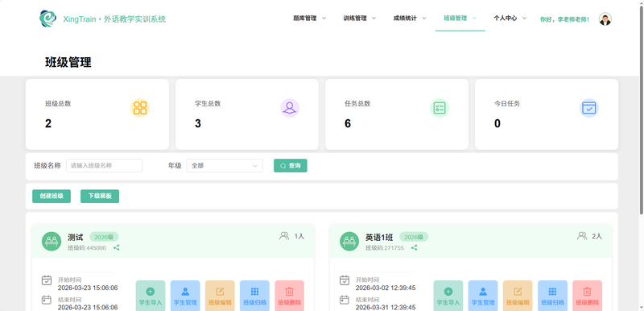The height and width of the screenshot is (311, 644).
Task: Share the 英语1班 class code 271755
Action: [x=415, y=247]
